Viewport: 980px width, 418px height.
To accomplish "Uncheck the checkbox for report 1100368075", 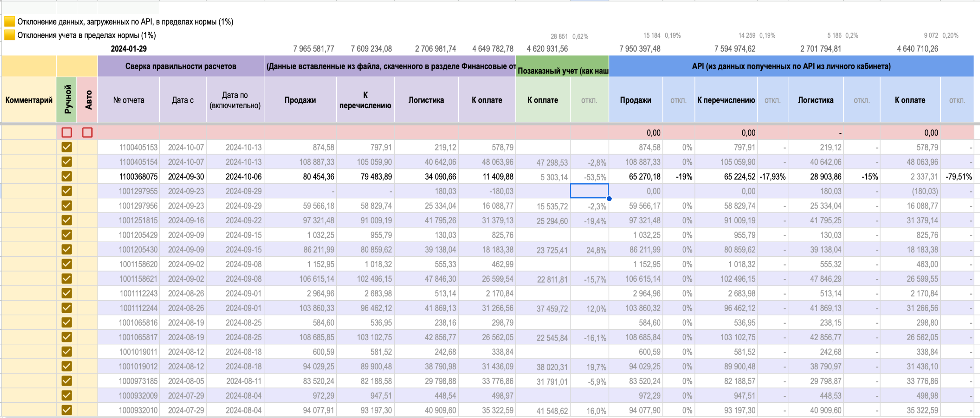I will tap(66, 176).
